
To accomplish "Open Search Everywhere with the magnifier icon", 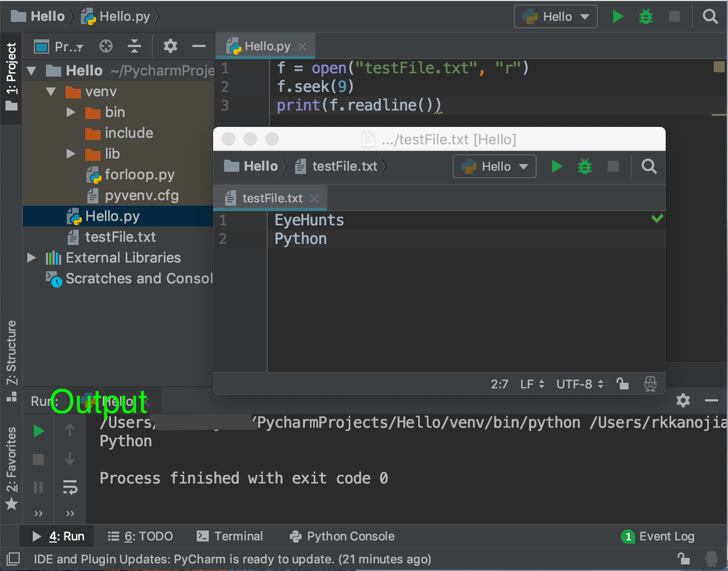I will click(711, 16).
